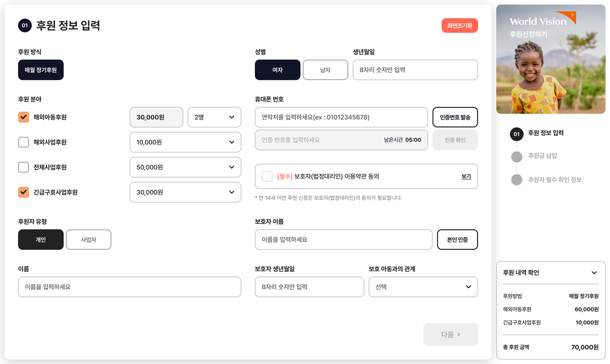Image resolution: width=610 pixels, height=364 pixels.
Task: Click the gray step circle beside 후원자 필수 확인 정보
Action: (516, 180)
